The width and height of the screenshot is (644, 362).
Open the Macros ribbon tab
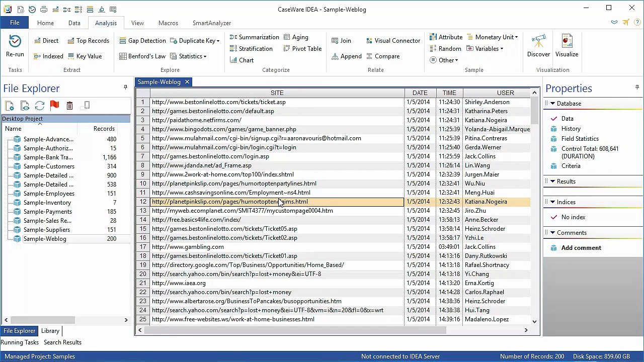[x=168, y=23]
